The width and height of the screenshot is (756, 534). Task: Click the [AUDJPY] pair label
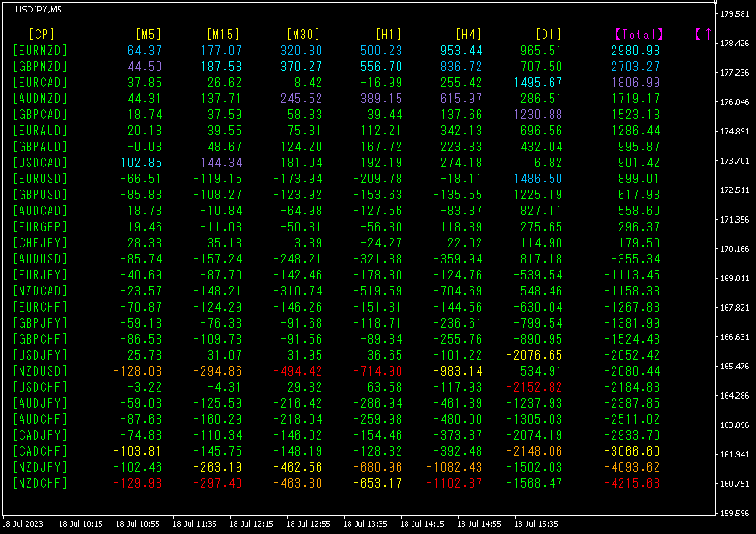[x=40, y=403]
